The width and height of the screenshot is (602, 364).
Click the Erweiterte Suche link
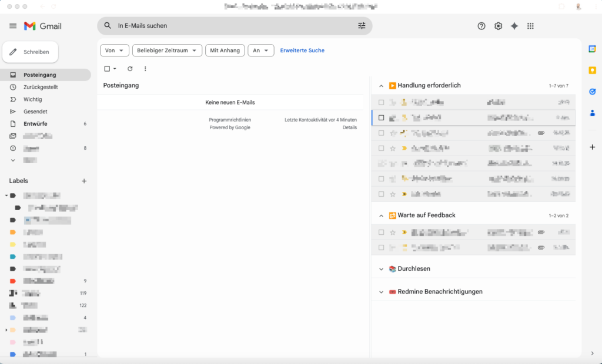pyautogui.click(x=302, y=50)
